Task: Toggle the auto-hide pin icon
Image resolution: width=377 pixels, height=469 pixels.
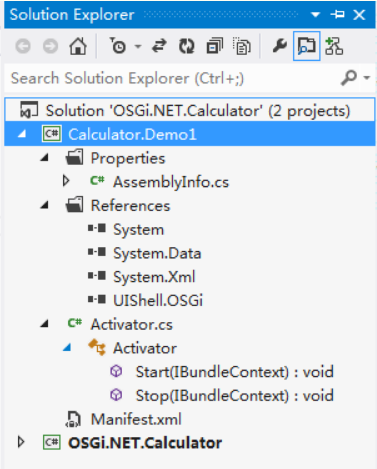Action: click(337, 14)
